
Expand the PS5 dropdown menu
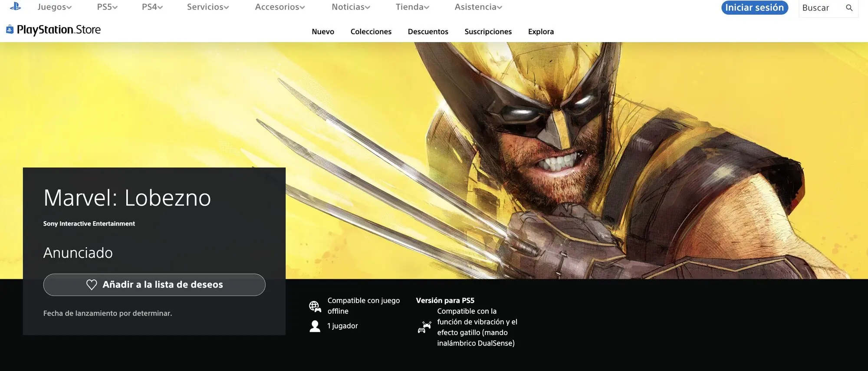point(107,7)
